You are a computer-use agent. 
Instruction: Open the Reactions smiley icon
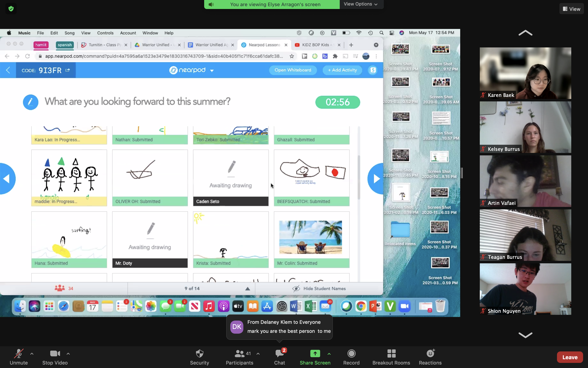(x=430, y=353)
